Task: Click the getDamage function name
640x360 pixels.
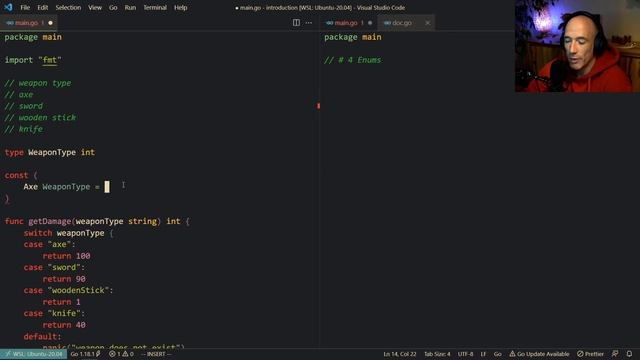Action: 49,221
